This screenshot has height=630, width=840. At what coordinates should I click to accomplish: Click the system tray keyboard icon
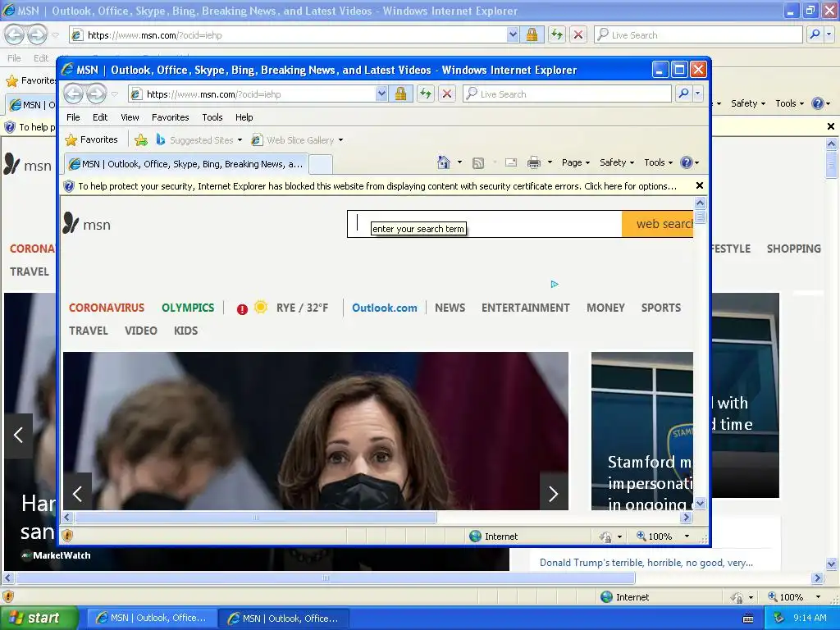748,619
